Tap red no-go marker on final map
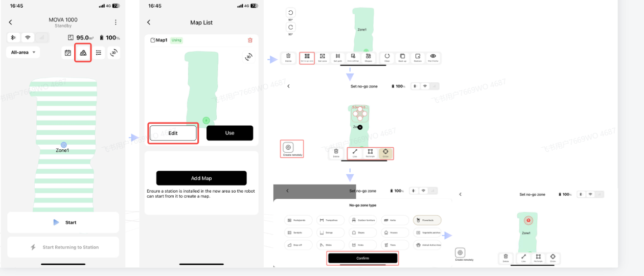Screen dimensions: 644x276 [528, 220]
